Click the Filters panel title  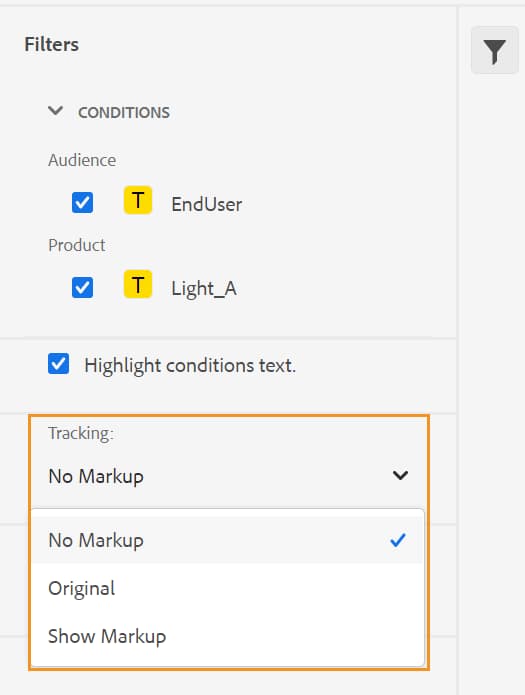[x=51, y=44]
